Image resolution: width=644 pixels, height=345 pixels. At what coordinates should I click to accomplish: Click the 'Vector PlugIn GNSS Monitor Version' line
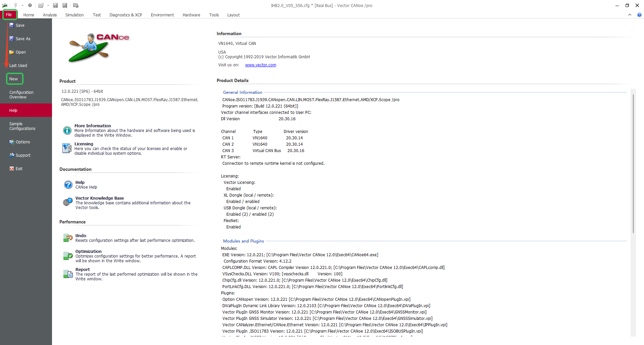[x=324, y=312]
